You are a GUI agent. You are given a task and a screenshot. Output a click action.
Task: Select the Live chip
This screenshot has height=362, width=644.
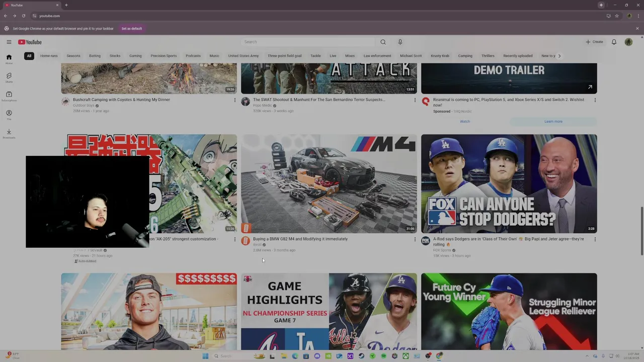click(x=333, y=56)
